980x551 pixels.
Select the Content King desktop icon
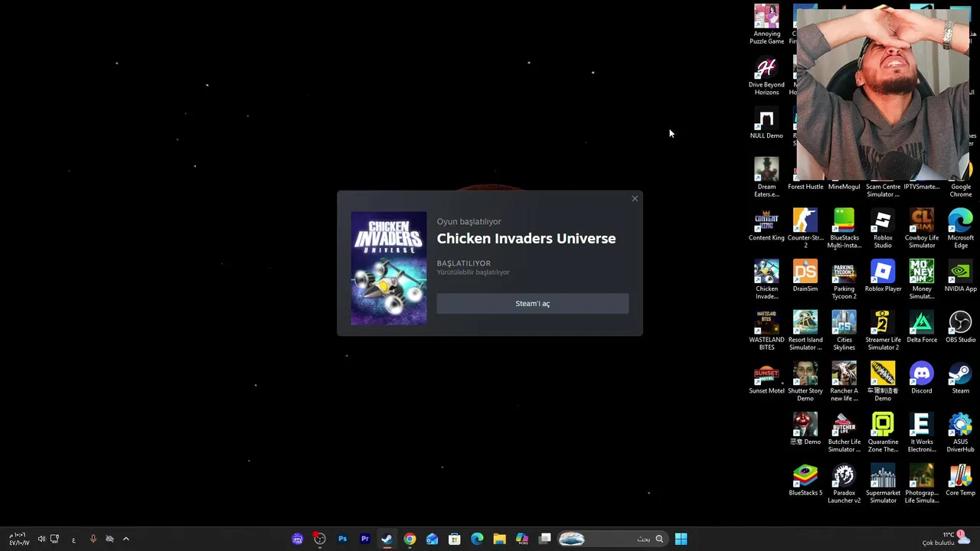coord(766,225)
